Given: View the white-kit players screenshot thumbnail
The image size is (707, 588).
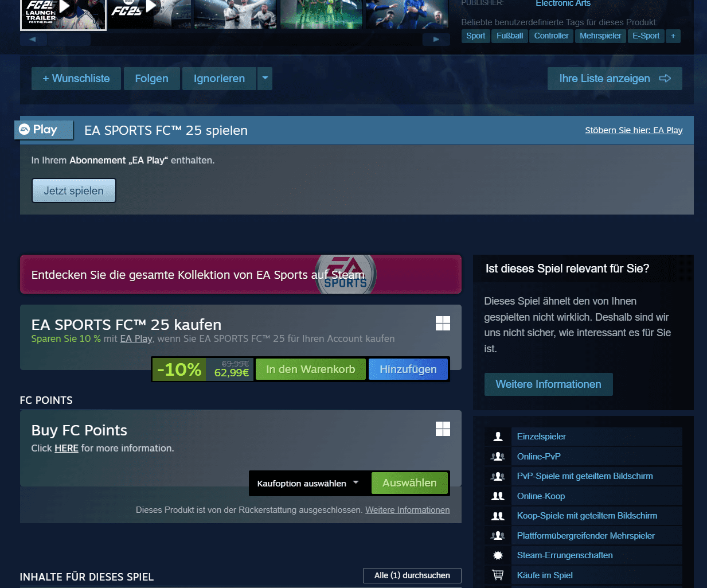Looking at the screenshot, I should pos(235,14).
